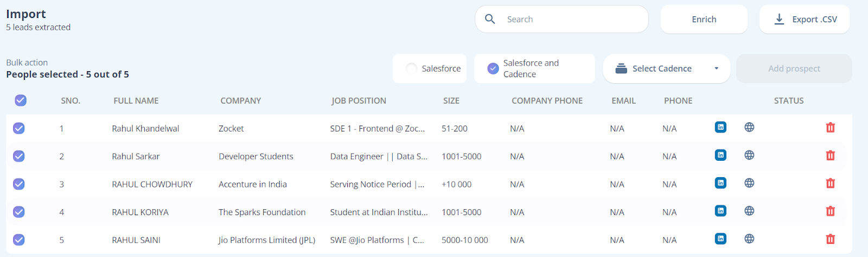Open website globe icon for Rahul Sarkar
The image size is (868, 257).
pyautogui.click(x=749, y=155)
